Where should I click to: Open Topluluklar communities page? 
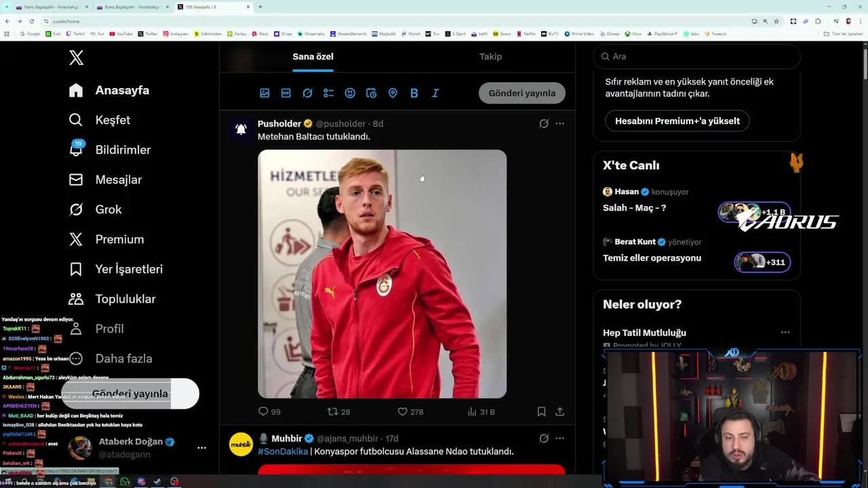pyautogui.click(x=113, y=299)
